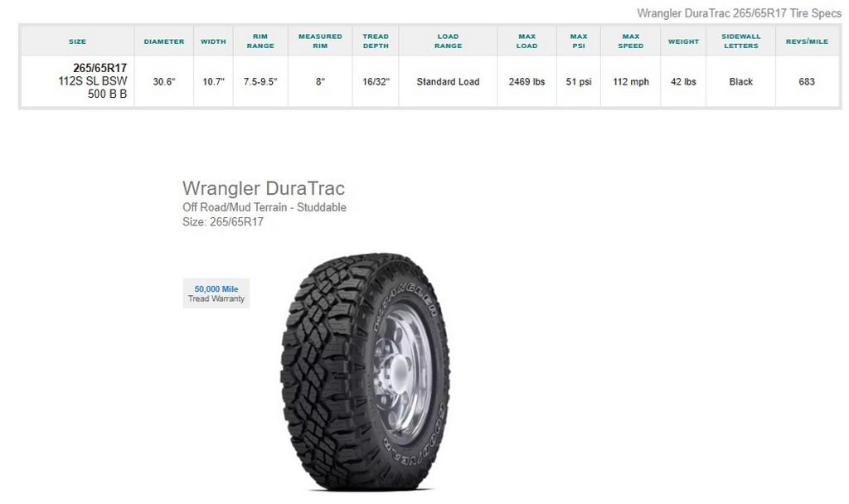
Task: Click the TREAD DEPTH column header
Action: [x=376, y=41]
